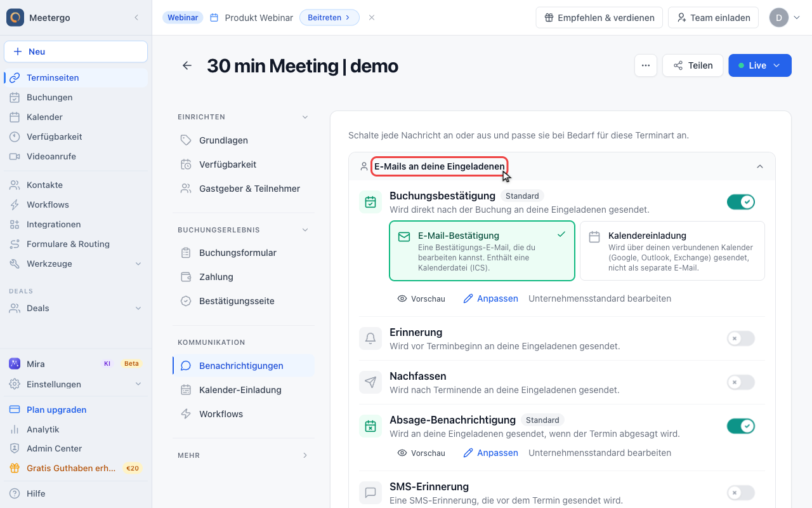The width and height of the screenshot is (812, 508).
Task: Enable the Erinnerung toggle
Action: click(x=741, y=338)
